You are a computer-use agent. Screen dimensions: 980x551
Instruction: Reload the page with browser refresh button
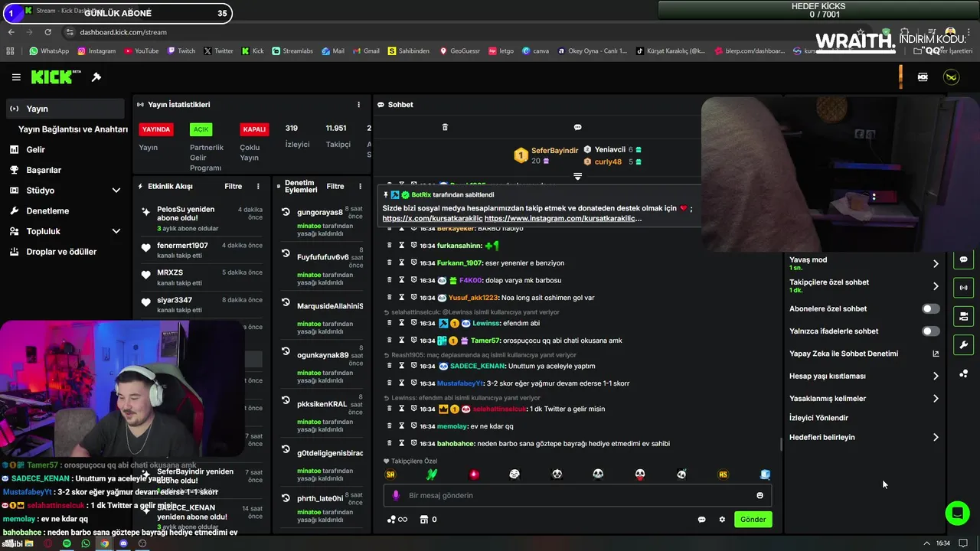click(x=47, y=32)
